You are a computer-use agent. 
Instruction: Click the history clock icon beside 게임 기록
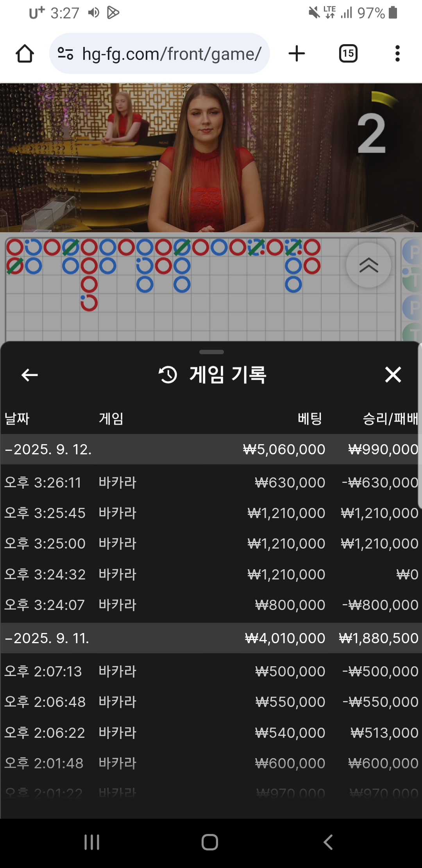pyautogui.click(x=168, y=375)
